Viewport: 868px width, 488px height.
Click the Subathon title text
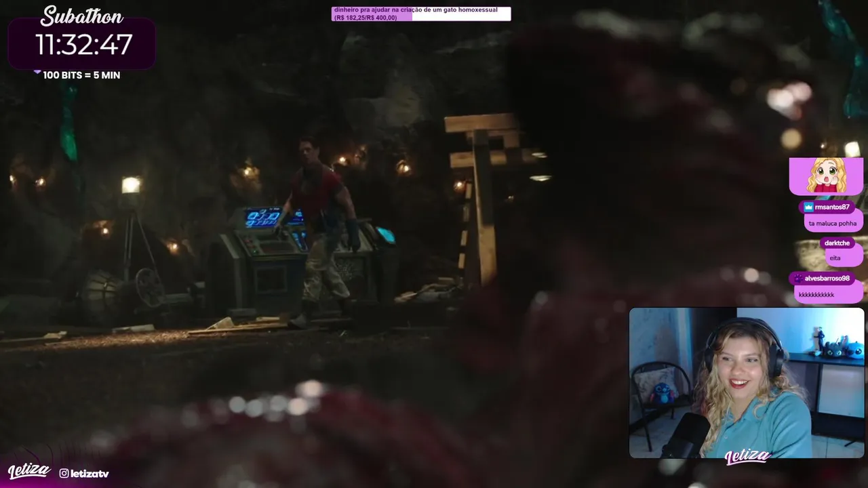point(82,16)
